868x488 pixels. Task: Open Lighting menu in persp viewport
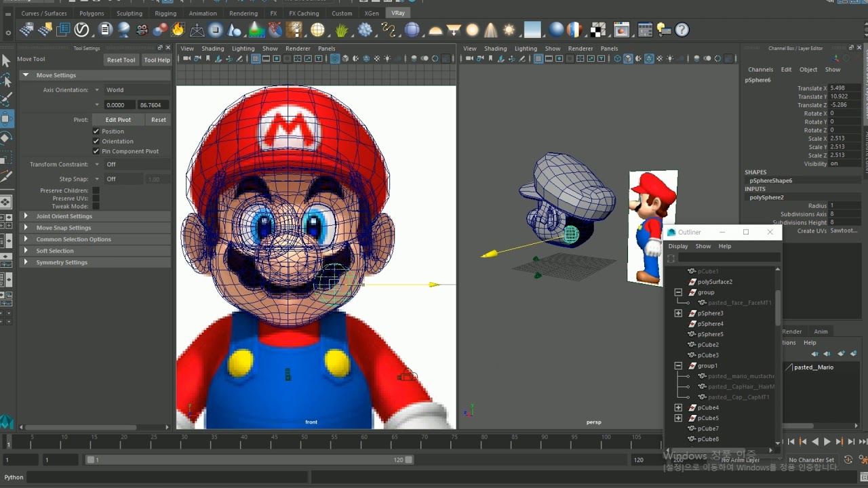pos(526,49)
